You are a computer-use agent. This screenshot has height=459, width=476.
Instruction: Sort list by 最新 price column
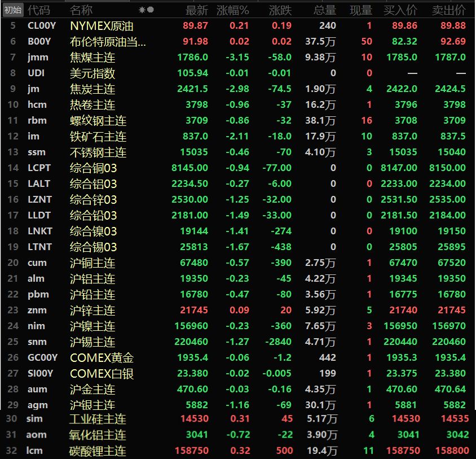(x=197, y=10)
